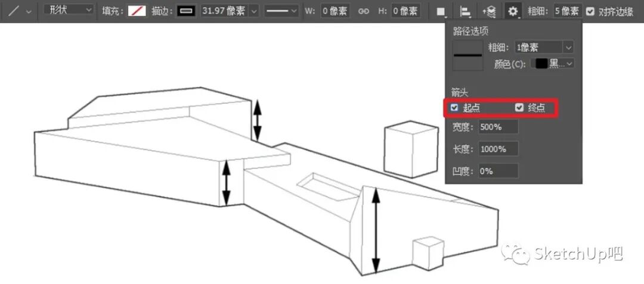The width and height of the screenshot is (644, 284).
Task: Click the 填充 fill color swatch
Action: tap(137, 11)
